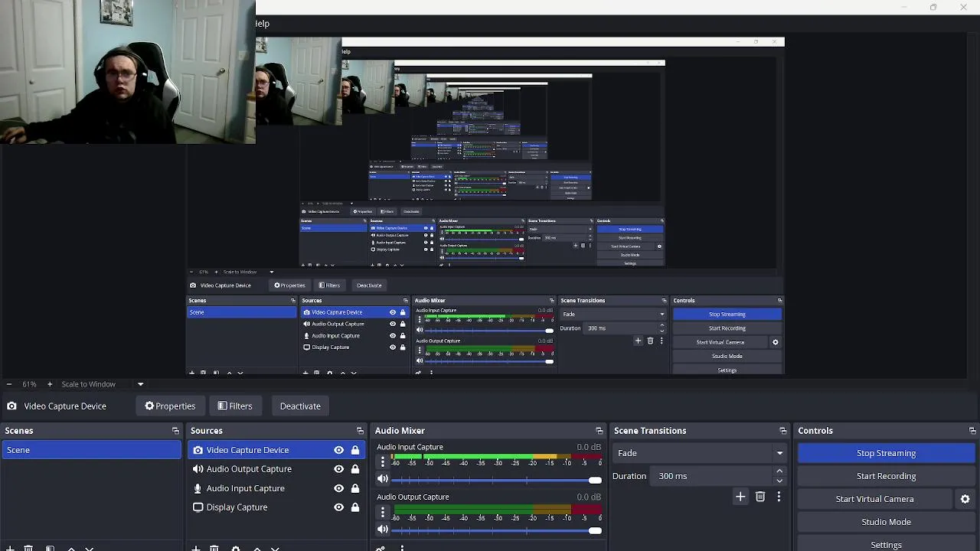This screenshot has height=551, width=980.
Task: Pop out the Scene Transitions dock with its float icon
Action: click(782, 431)
